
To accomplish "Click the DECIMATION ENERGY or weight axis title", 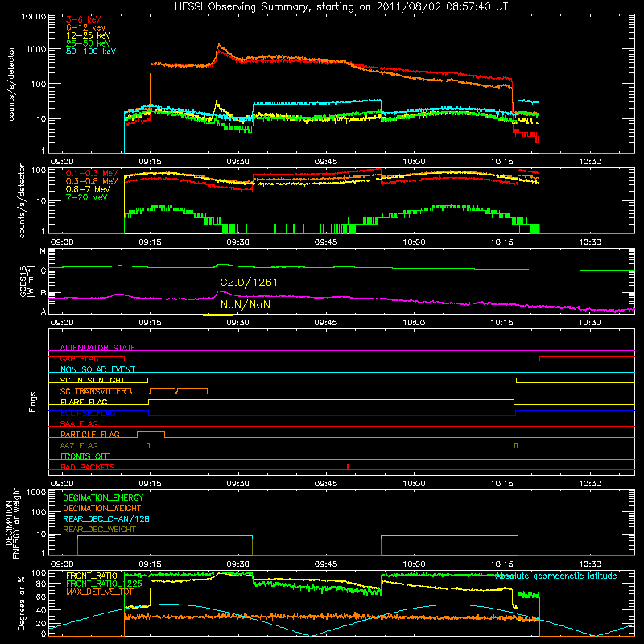I will click(12, 522).
